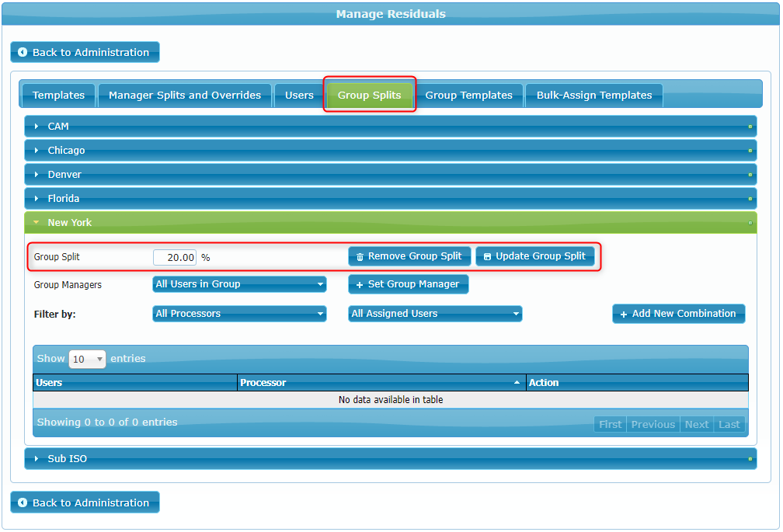Click the plus icon on Set Group Manager
This screenshot has height=532, width=783.
point(360,285)
